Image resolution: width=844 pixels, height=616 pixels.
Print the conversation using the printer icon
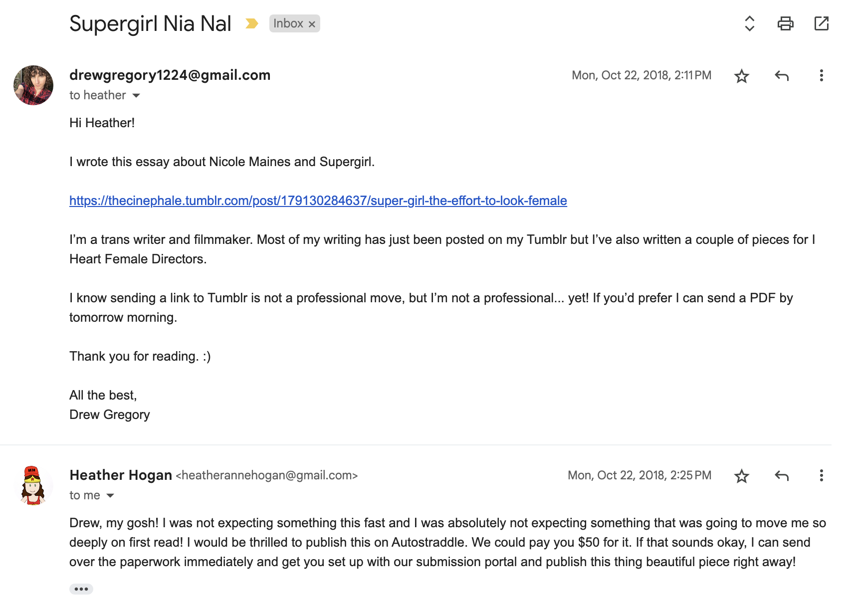click(785, 23)
